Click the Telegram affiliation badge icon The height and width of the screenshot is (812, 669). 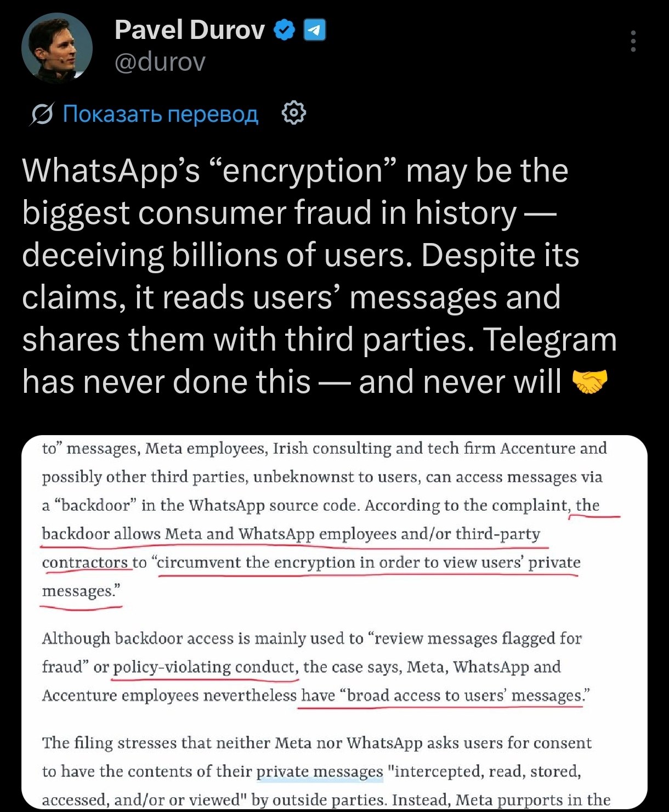[x=315, y=30]
